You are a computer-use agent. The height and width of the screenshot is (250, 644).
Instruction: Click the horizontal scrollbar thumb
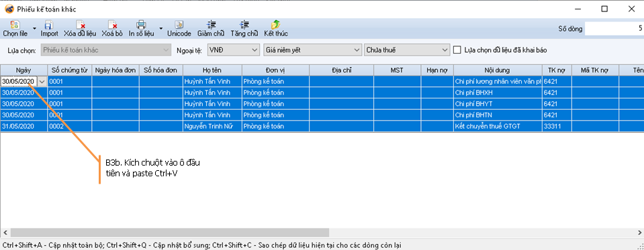pos(170,233)
